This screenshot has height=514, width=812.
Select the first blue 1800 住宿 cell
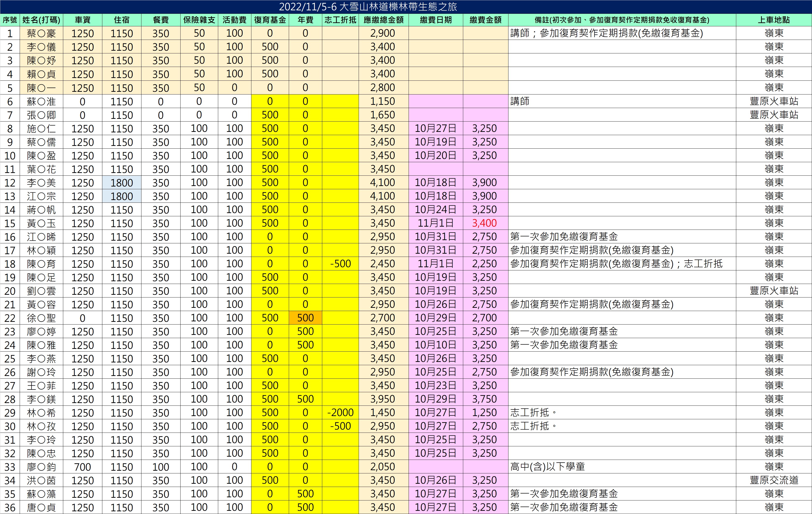(x=122, y=183)
